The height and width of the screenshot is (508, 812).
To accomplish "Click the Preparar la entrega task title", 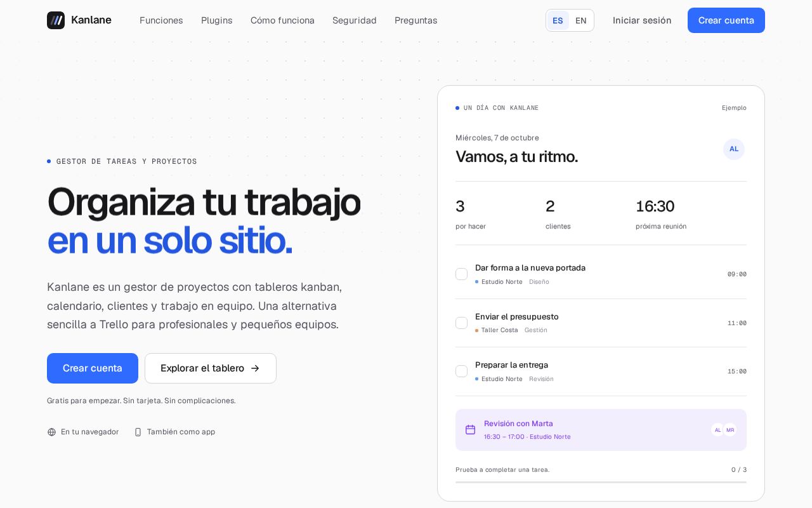I will [511, 365].
